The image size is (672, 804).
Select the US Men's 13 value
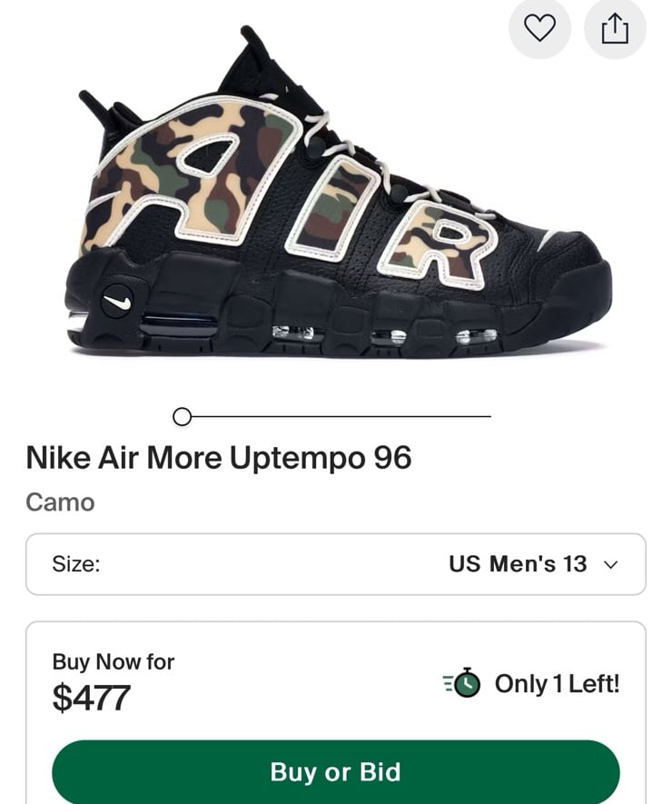pos(518,563)
